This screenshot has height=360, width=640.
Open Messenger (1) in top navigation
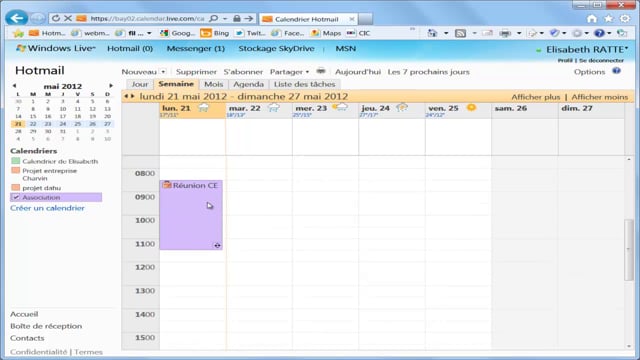196,49
